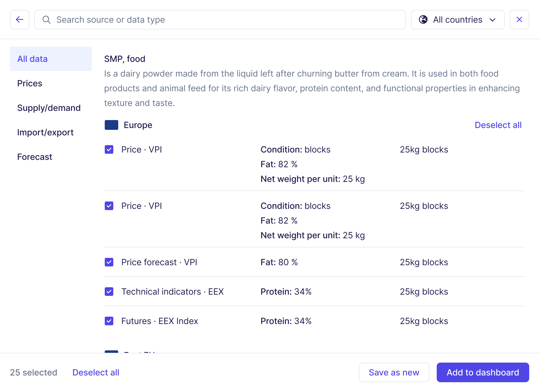Uncheck the second Price · VPI checkbox
The height and width of the screenshot is (392, 539).
109,206
